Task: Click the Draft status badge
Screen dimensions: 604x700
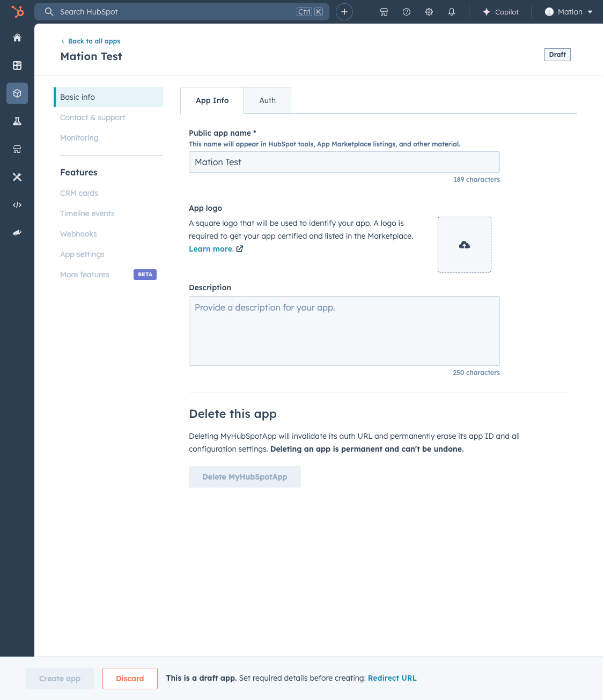Action: [x=557, y=55]
